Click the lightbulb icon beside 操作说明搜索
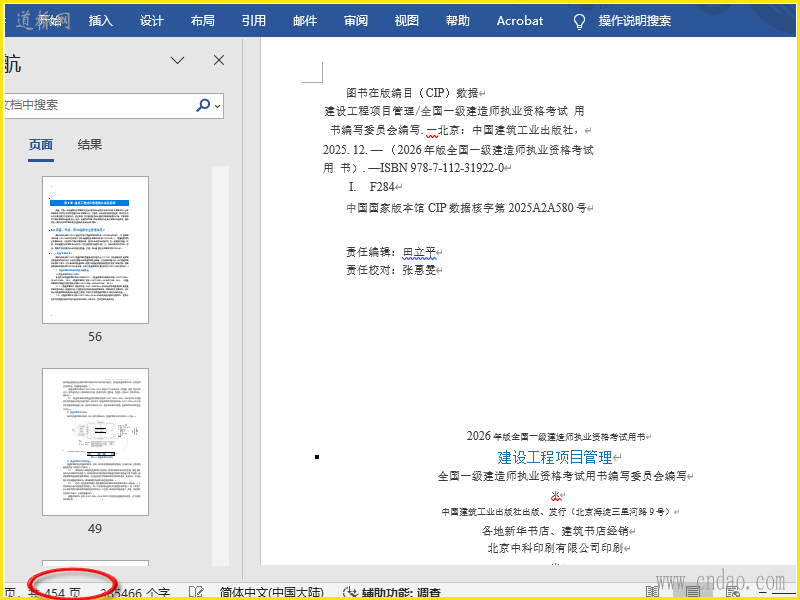The height and width of the screenshot is (600, 800). coord(579,21)
